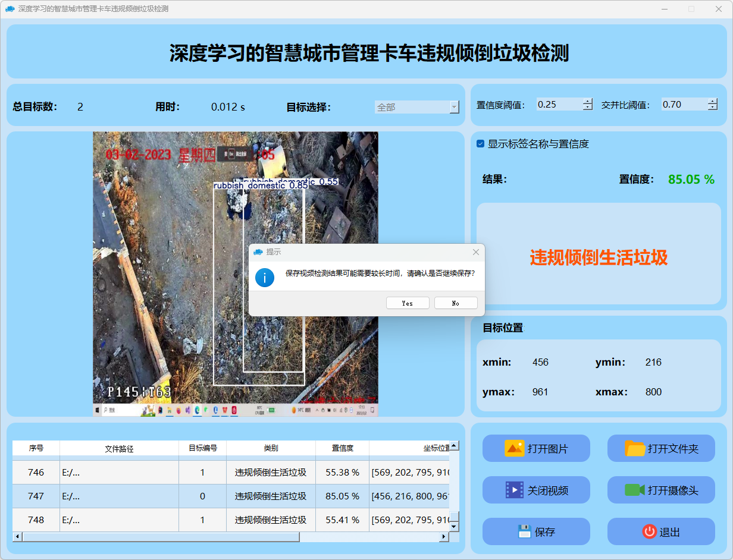This screenshot has height=560, width=733.
Task: Click No to cancel saving
Action: coord(456,303)
